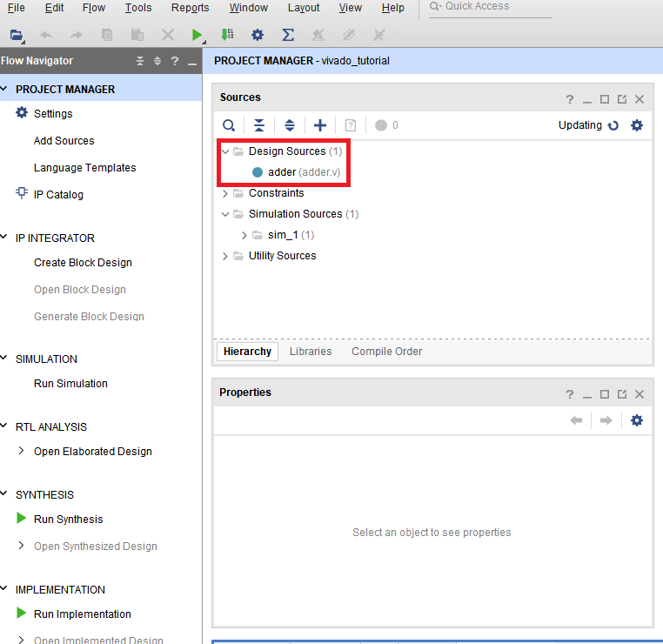Float the Properties panel
The width and height of the screenshot is (663, 644).
[622, 394]
